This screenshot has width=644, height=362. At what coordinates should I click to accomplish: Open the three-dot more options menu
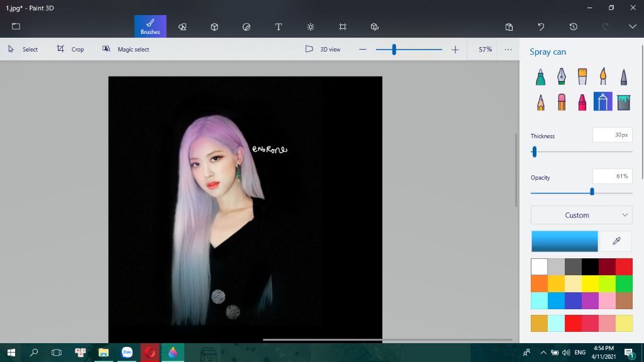tap(508, 50)
